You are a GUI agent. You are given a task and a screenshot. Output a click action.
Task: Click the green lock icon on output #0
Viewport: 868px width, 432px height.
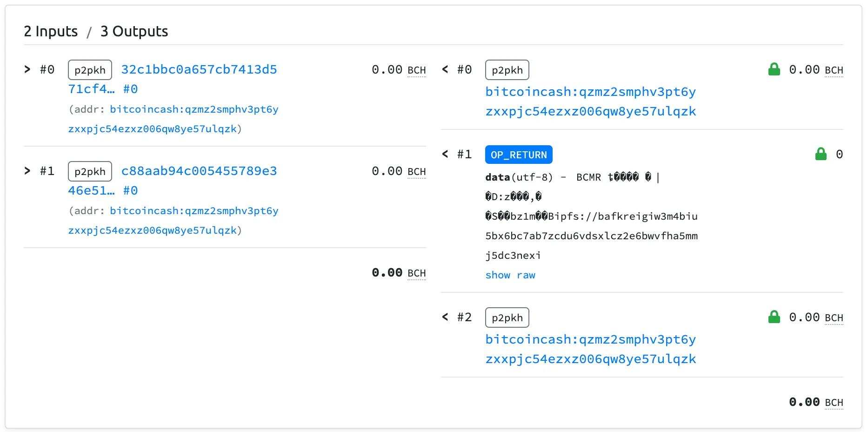coord(774,69)
